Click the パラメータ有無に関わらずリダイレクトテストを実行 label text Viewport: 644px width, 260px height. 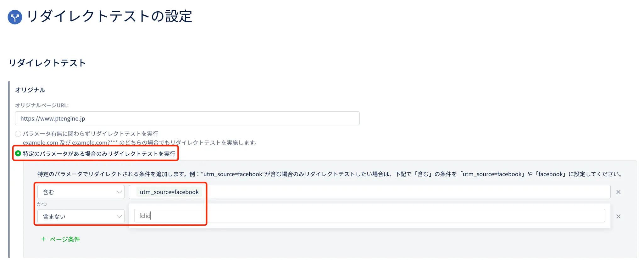[91, 134]
